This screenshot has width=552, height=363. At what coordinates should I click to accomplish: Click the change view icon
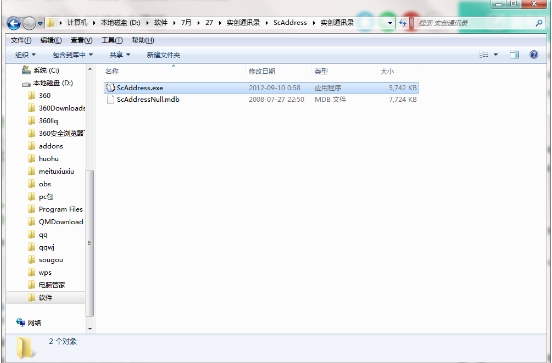(484, 55)
